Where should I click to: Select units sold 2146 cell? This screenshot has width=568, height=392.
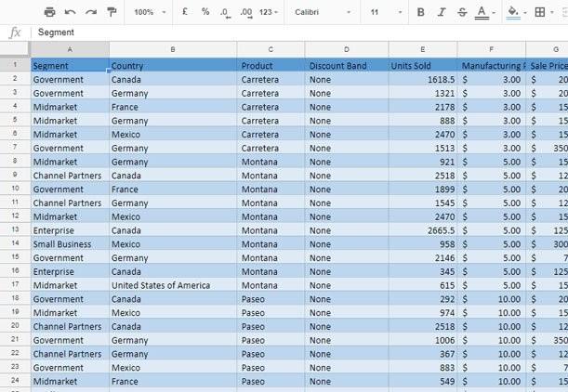point(423,257)
